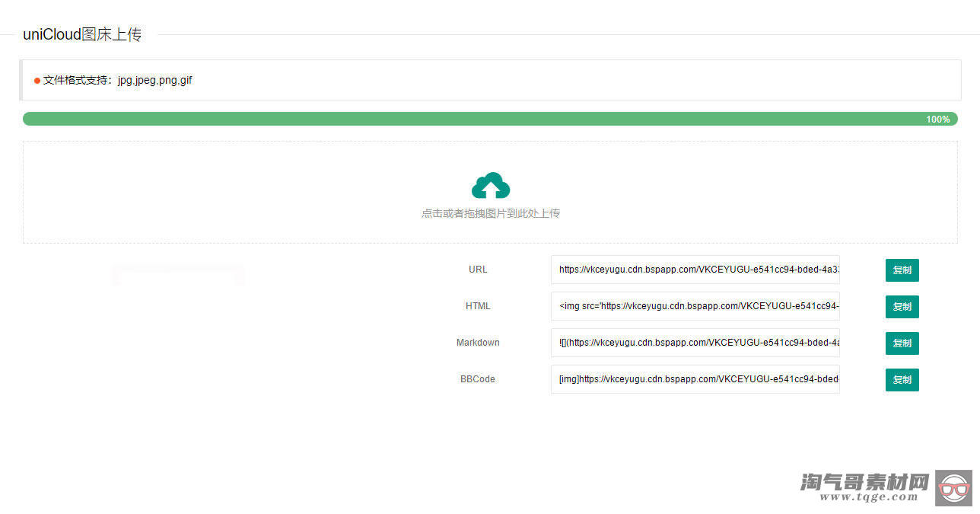Copy the URL link with its 复制 button
The width and height of the screenshot is (980, 514).
click(902, 270)
